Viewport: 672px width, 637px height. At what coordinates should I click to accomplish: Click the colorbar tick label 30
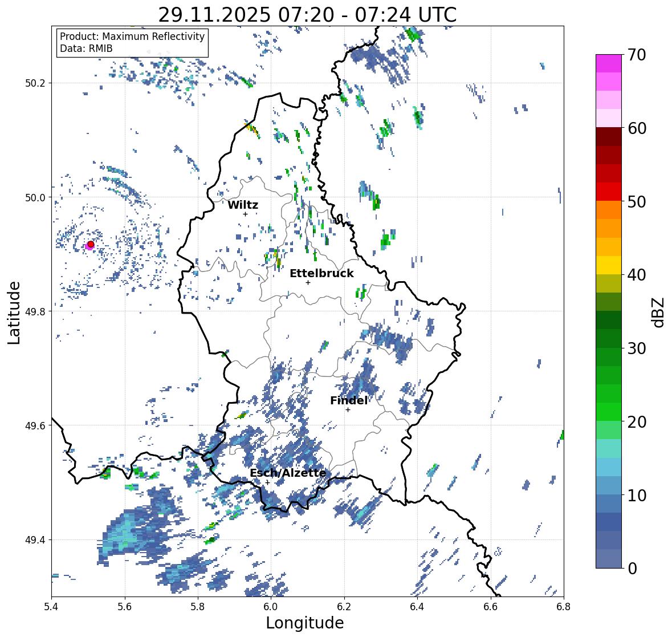637,348
